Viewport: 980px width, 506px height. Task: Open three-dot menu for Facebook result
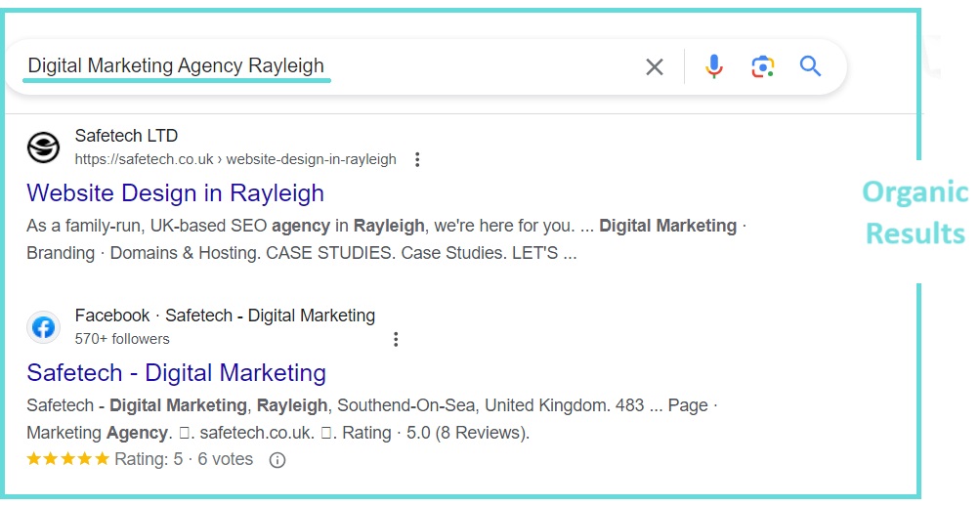[396, 339]
